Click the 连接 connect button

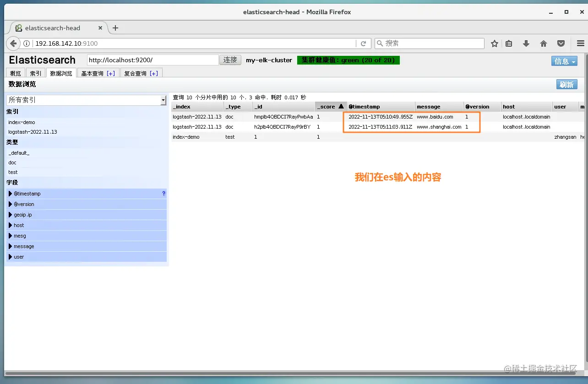point(230,59)
